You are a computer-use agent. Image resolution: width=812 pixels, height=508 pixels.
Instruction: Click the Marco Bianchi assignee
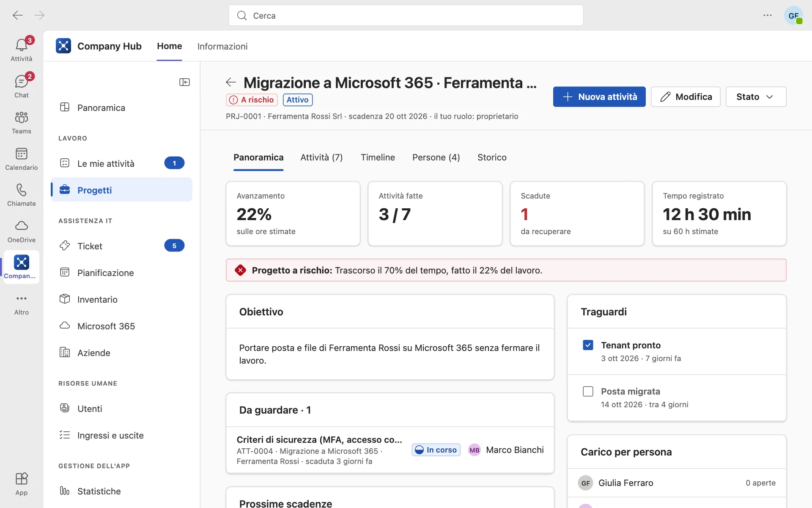tap(506, 450)
